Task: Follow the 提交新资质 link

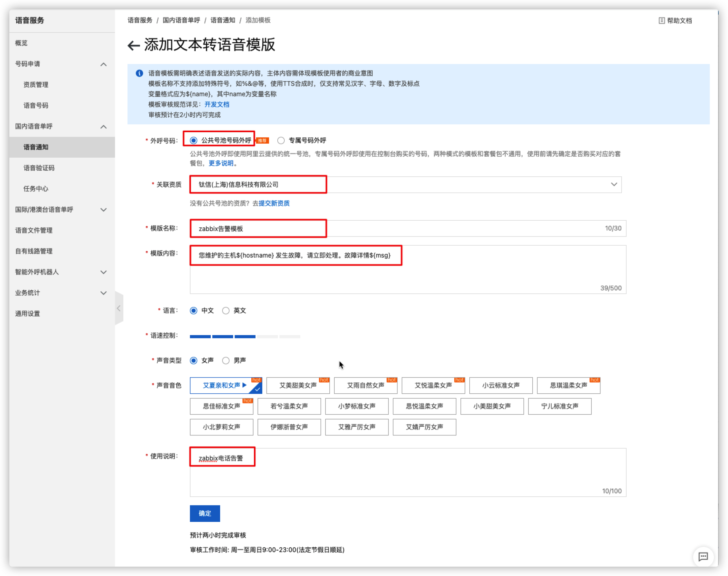Action: [274, 203]
